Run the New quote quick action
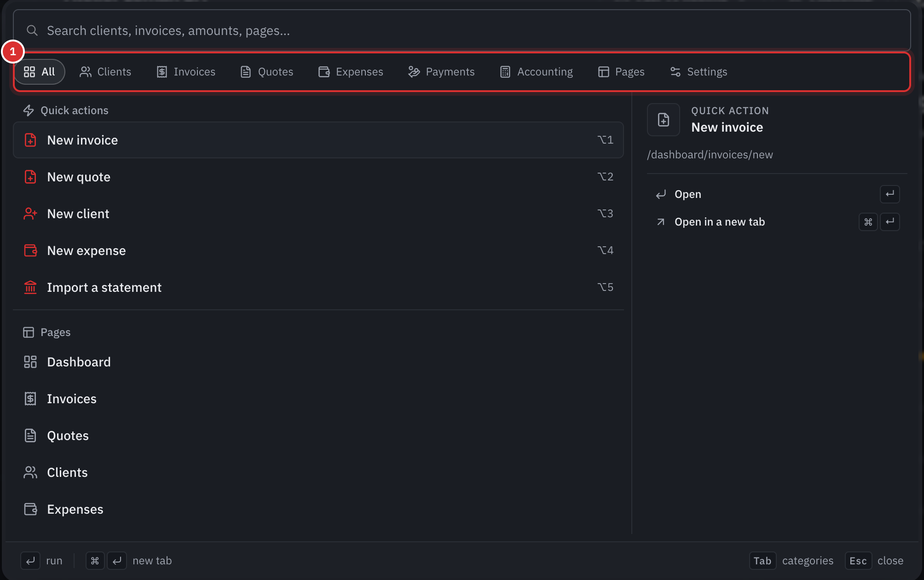This screenshot has width=924, height=580. [318, 177]
